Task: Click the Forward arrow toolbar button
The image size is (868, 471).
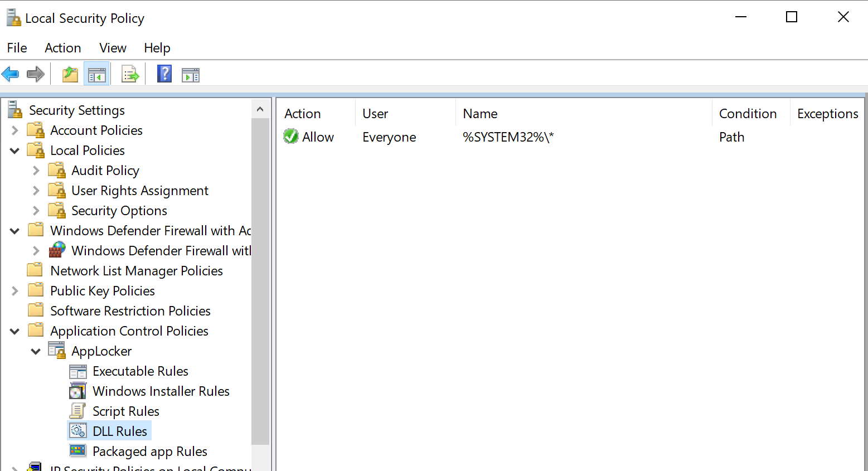Action: [x=36, y=74]
